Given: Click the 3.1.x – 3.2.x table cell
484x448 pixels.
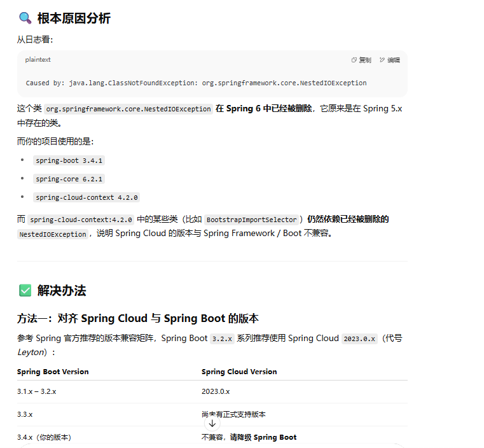Looking at the screenshot, I should click(x=37, y=391).
